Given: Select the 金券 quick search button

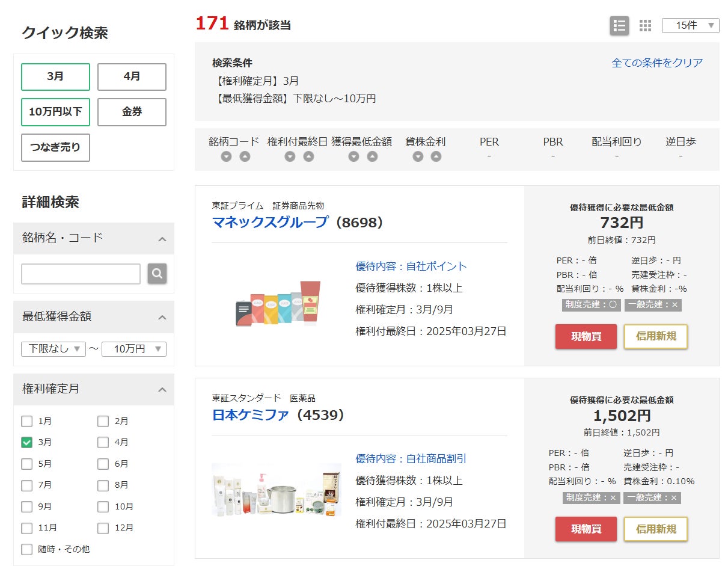Looking at the screenshot, I should click(132, 112).
